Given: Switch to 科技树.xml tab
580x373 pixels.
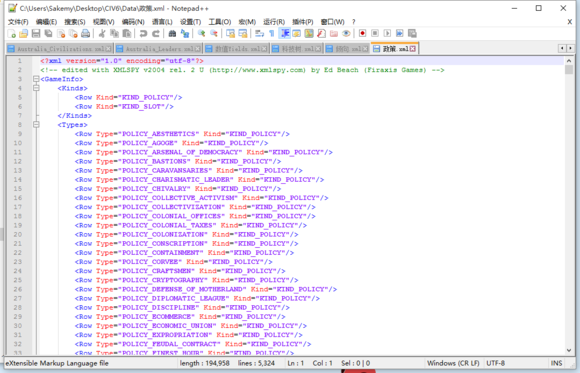Looking at the screenshot, I should [297, 49].
